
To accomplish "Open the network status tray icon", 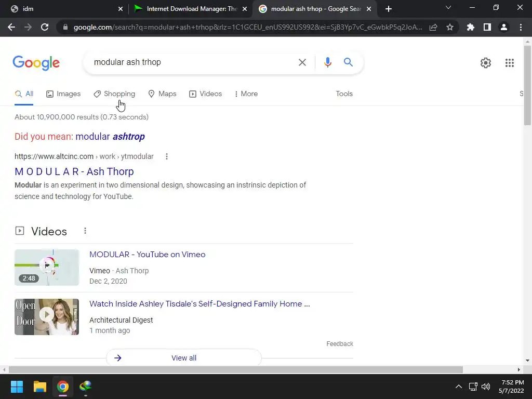I will 473,387.
